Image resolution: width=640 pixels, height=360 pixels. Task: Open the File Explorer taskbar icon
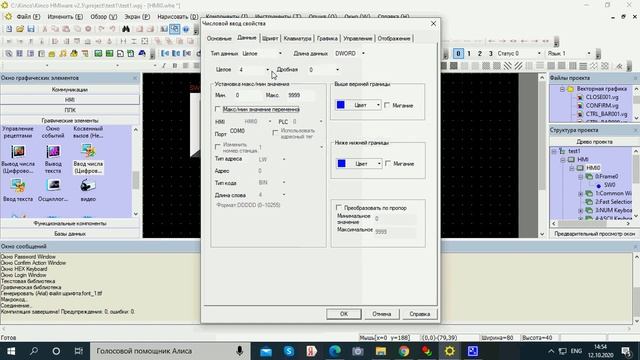click(x=381, y=351)
